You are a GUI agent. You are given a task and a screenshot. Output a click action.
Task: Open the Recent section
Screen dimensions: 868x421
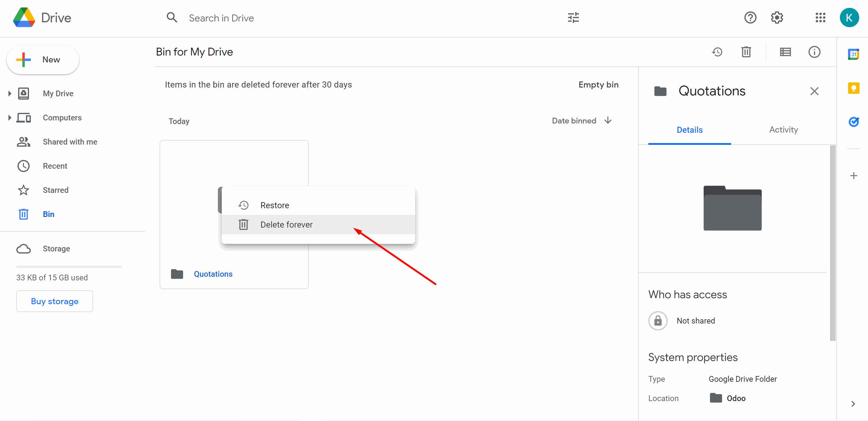(x=55, y=166)
